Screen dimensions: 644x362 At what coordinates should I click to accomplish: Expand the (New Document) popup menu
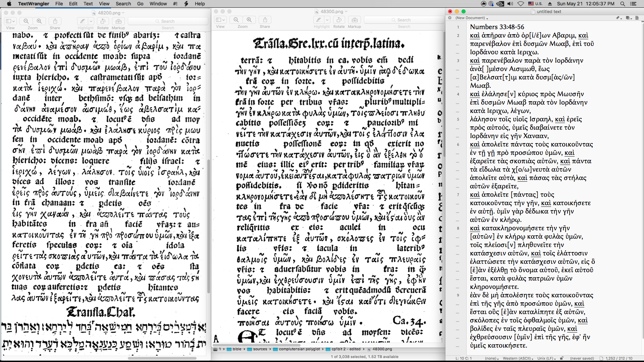(472, 18)
